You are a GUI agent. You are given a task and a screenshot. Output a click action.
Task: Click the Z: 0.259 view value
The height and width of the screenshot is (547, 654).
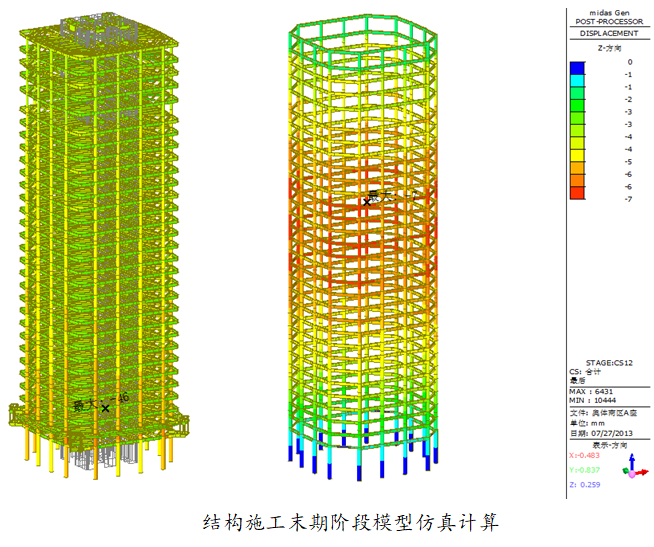coord(584,485)
